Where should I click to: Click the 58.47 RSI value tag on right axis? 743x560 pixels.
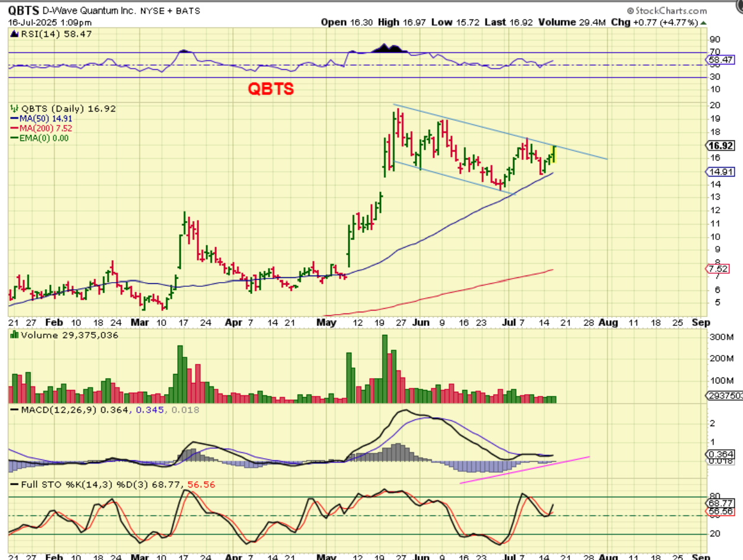pyautogui.click(x=719, y=60)
